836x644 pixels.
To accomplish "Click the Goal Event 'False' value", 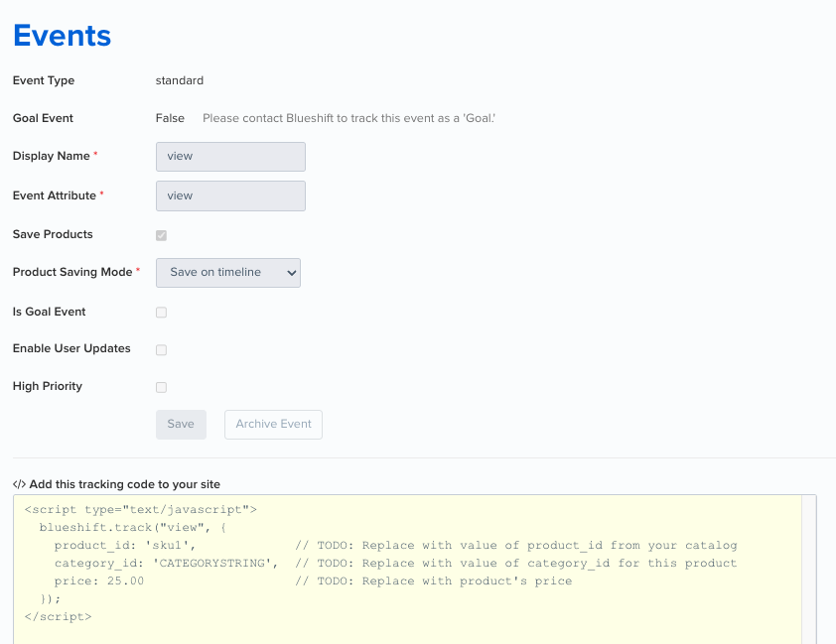I will [170, 118].
